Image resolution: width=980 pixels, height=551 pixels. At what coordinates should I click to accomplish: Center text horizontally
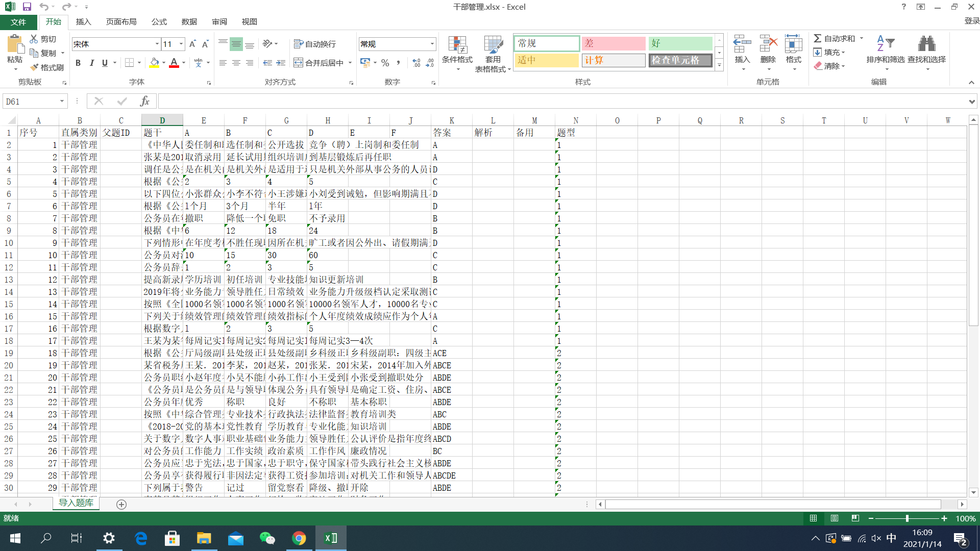tap(236, 63)
